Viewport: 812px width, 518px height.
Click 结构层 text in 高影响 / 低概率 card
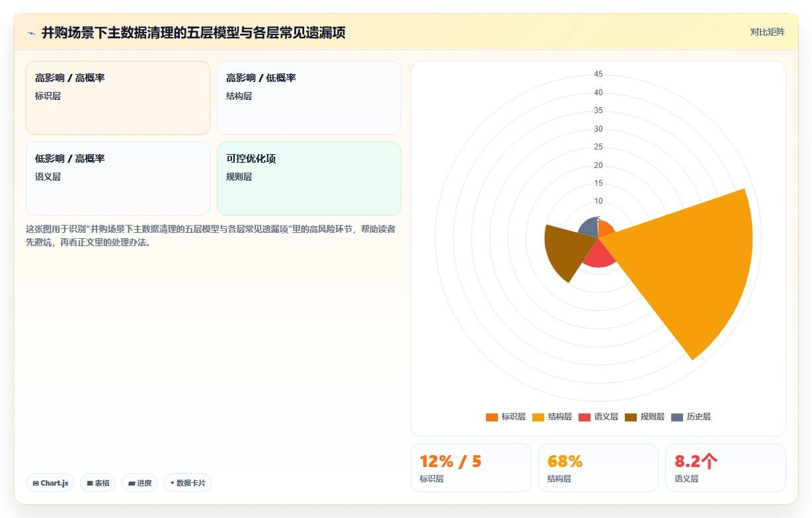coord(239,96)
